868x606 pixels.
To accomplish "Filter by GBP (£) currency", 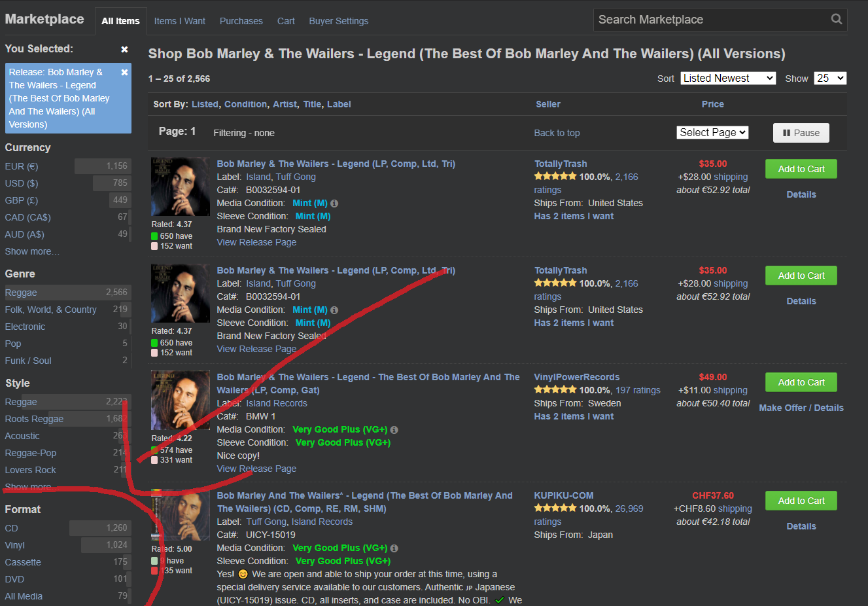I will pyautogui.click(x=68, y=200).
